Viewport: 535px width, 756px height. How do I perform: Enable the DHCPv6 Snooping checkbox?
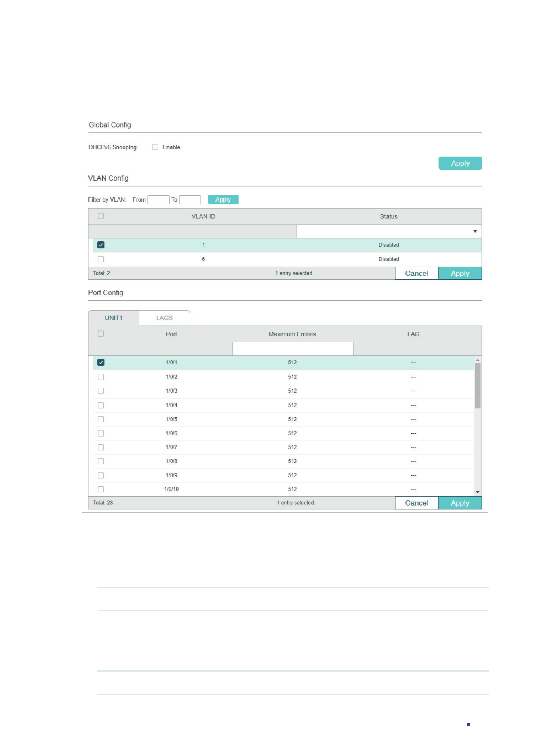155,147
